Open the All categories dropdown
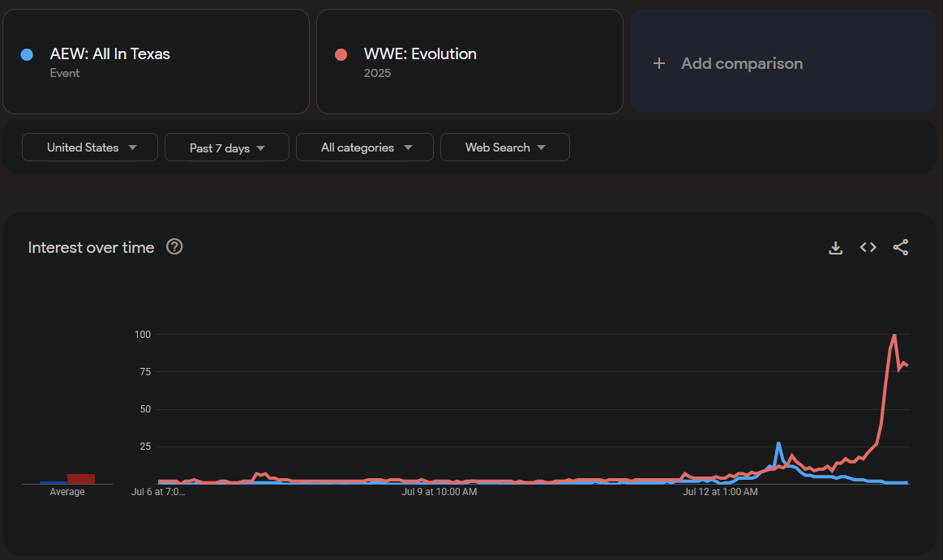Image resolution: width=943 pixels, height=560 pixels. coord(364,147)
